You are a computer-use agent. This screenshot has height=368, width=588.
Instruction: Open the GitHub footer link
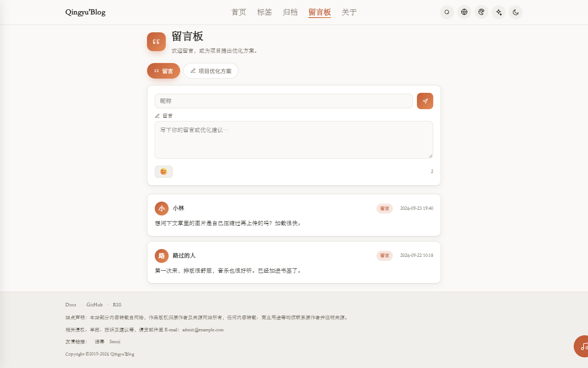pos(95,305)
